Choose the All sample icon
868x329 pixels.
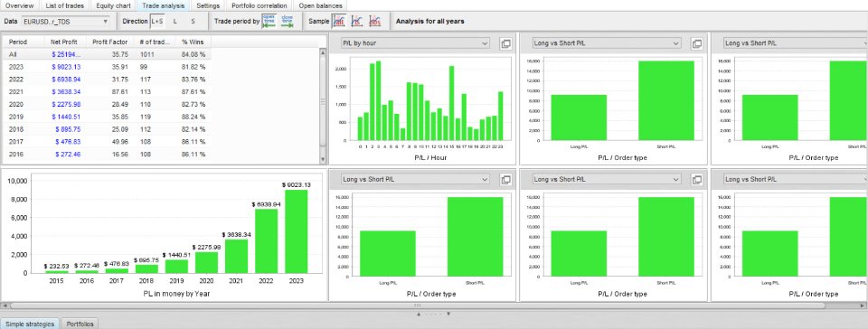pyautogui.click(x=339, y=22)
